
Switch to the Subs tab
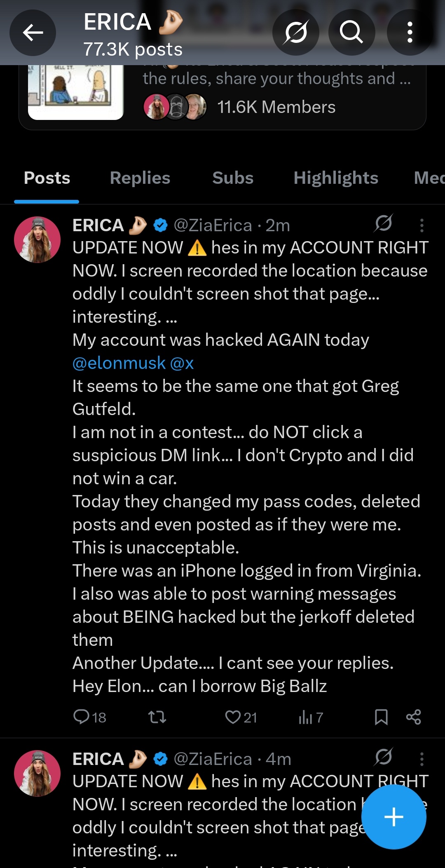click(233, 178)
